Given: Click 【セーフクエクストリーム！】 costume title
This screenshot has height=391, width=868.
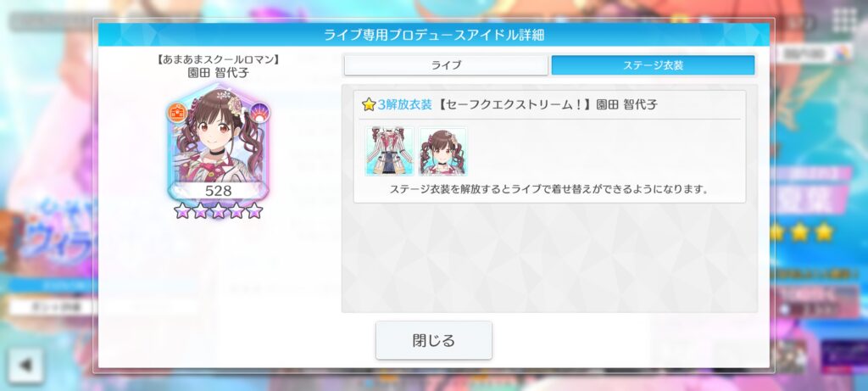Looking at the screenshot, I should 514,104.
